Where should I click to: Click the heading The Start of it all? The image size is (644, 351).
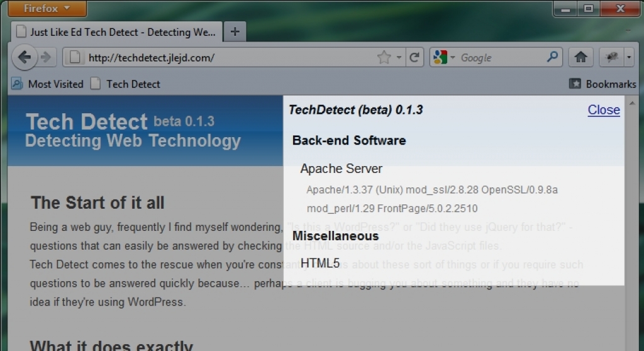pos(97,203)
